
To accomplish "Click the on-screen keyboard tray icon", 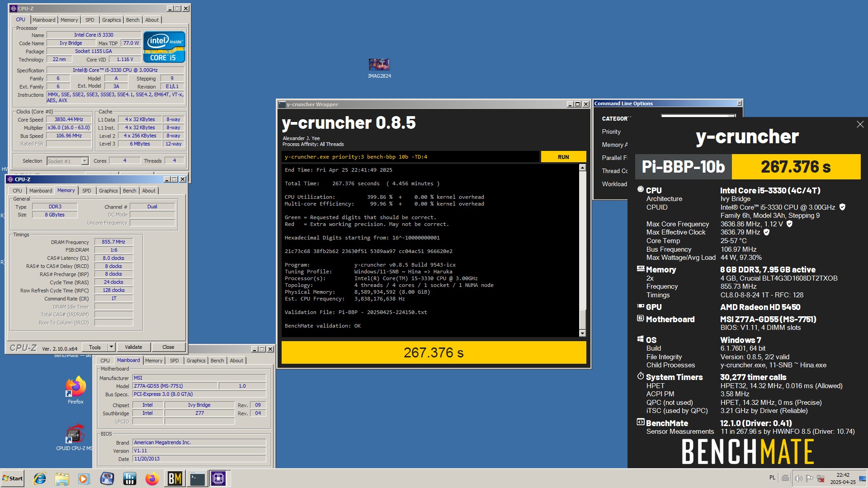I will pyautogui.click(x=786, y=478).
